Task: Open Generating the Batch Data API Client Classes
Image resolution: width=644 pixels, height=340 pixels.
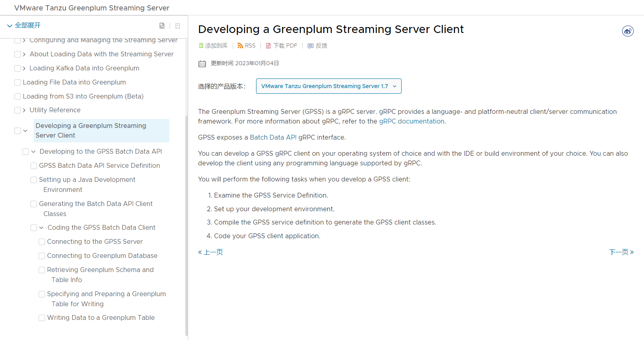Action: pyautogui.click(x=96, y=209)
